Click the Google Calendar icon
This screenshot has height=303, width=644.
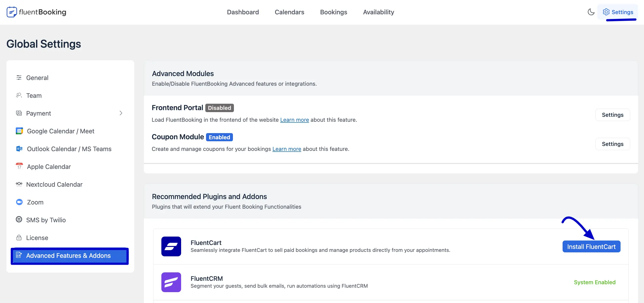[19, 131]
